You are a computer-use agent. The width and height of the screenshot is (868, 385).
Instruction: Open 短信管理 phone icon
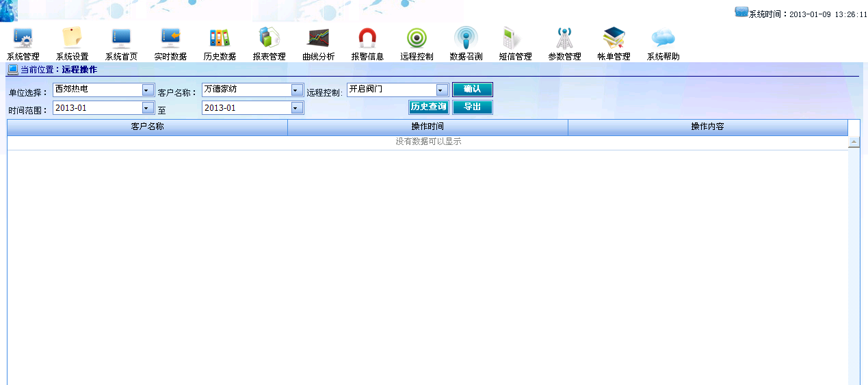(515, 38)
